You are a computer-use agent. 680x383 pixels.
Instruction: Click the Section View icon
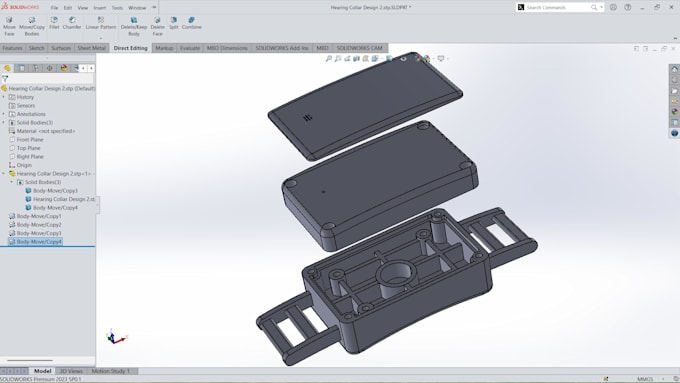356,59
